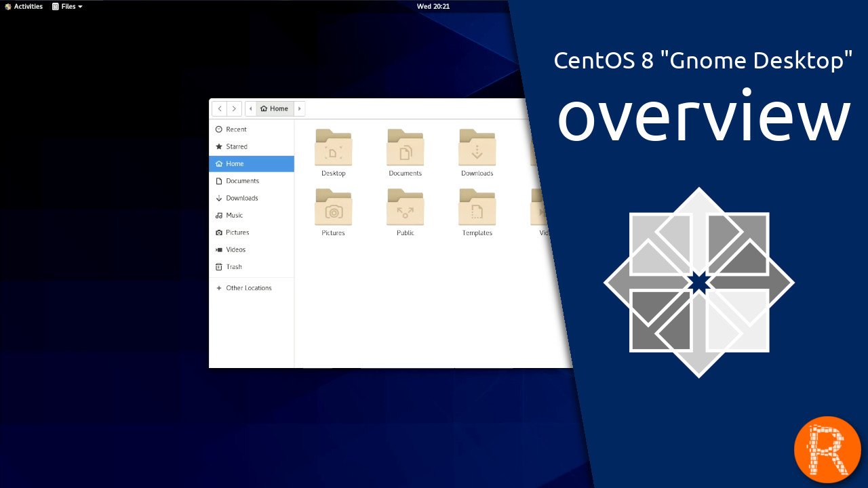Select the Public folder icon
The width and height of the screenshot is (868, 488).
406,207
